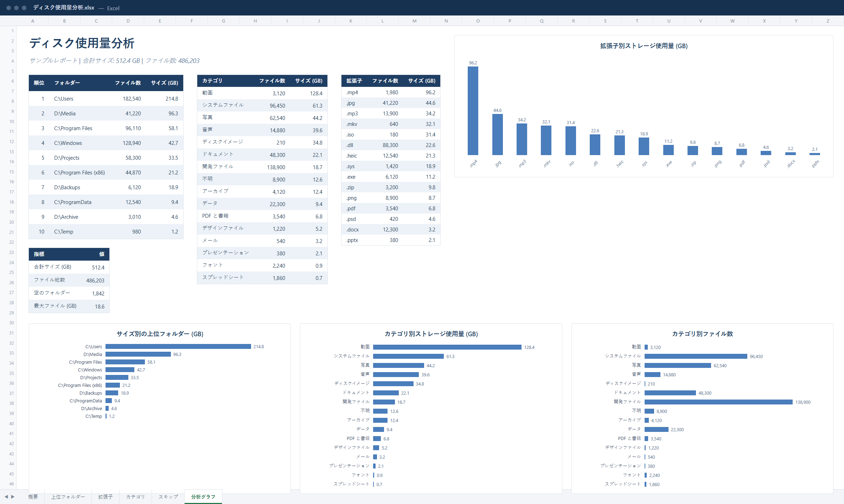Screen dimensions: 844x504
Task: Click the C:\Users bar in folder chart
Action: (x=178, y=346)
